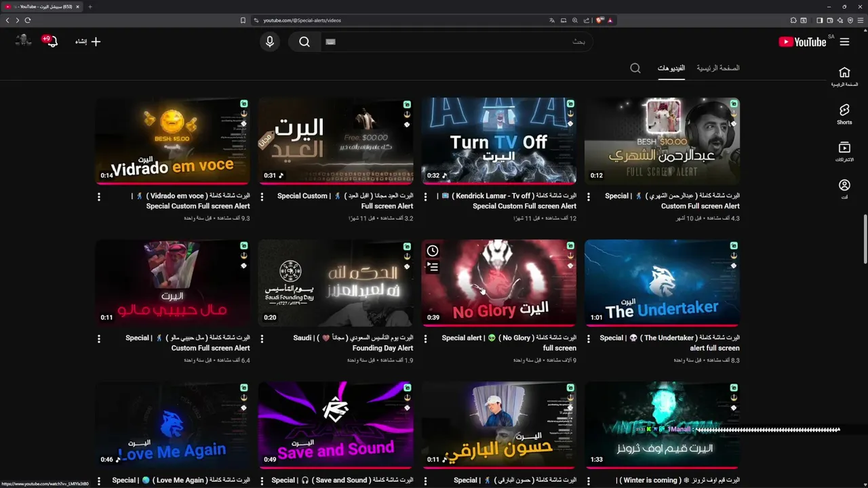Screen dimensions: 868x488
Task: Share this page from the address bar
Action: (x=587, y=20)
